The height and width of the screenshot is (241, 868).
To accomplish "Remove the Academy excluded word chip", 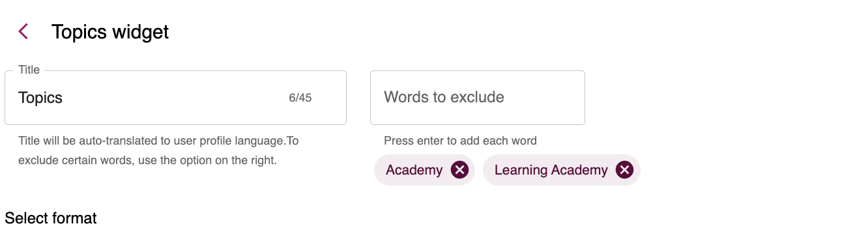I will [x=459, y=170].
